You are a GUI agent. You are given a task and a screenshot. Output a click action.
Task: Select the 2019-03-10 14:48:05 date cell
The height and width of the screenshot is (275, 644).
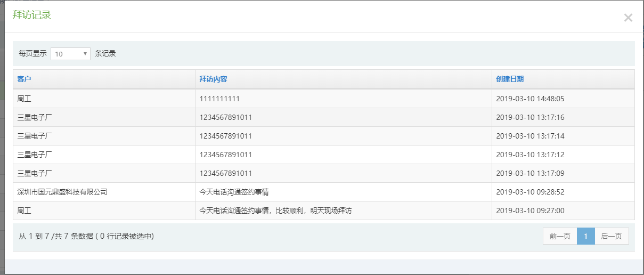coord(530,99)
